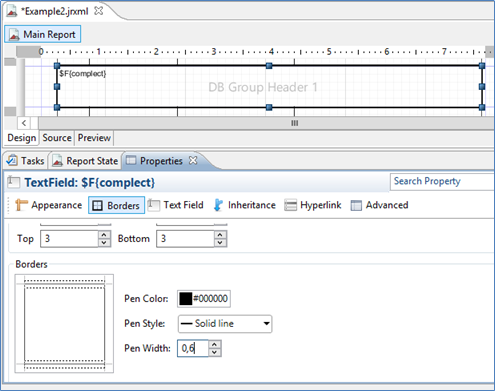Viewport: 495px width, 391px height.
Task: Open the Appearance properties section
Action: pyautogui.click(x=49, y=205)
